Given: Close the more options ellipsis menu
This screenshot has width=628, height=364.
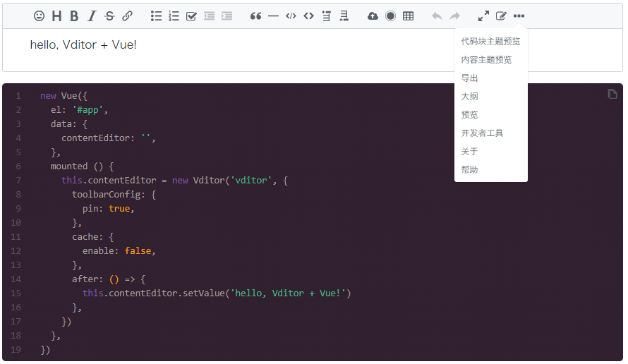Looking at the screenshot, I should [x=519, y=16].
